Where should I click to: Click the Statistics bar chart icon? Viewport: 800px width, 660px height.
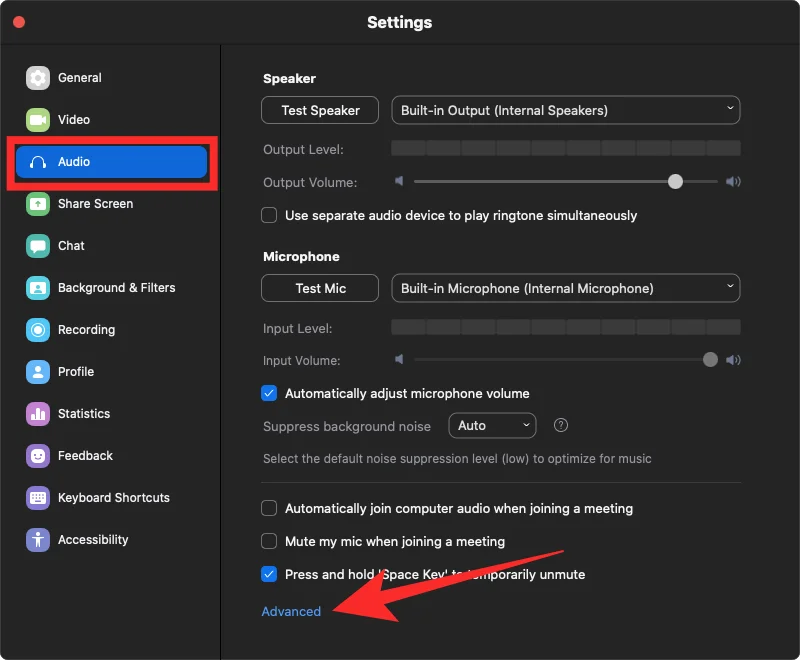pos(38,414)
